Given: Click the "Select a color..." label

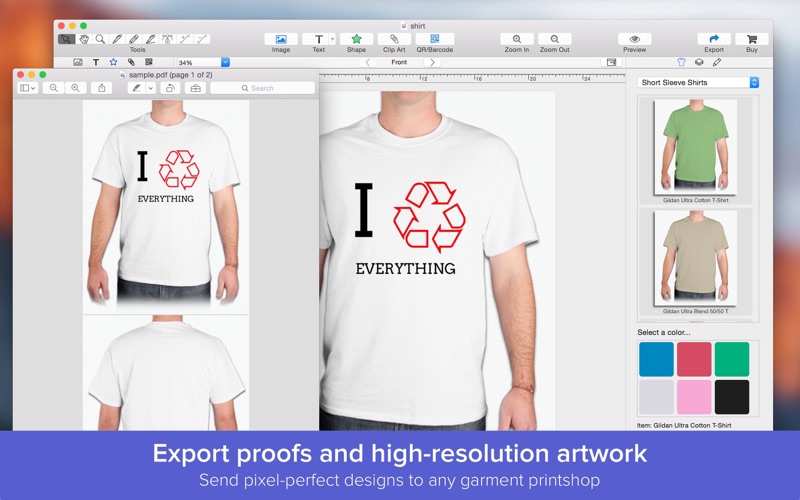Looking at the screenshot, I should tap(664, 332).
